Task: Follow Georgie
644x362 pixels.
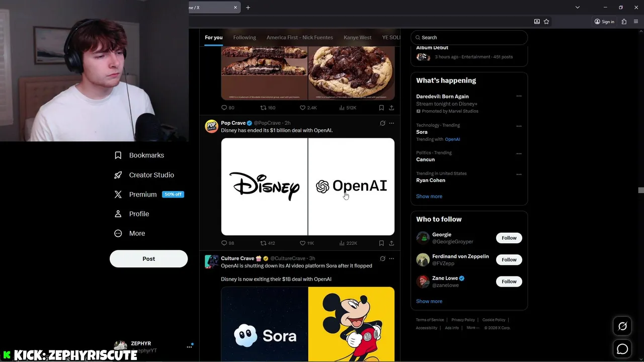Action: click(x=509, y=238)
